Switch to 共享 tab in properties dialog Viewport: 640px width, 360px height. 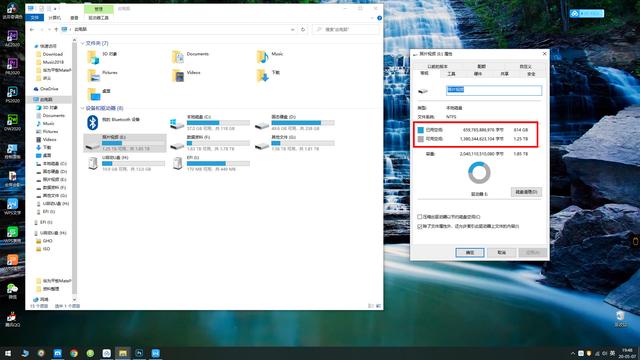coord(504,74)
